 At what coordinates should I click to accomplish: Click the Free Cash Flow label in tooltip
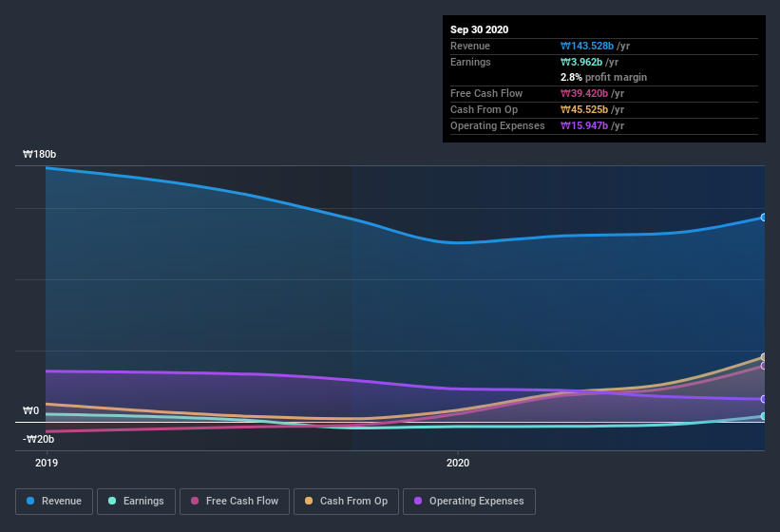pos(486,93)
